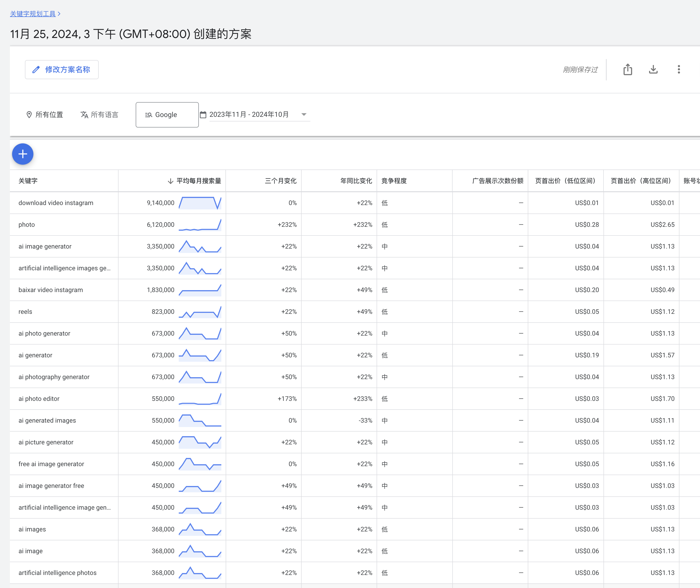Sort by 关键字 column header
Image resolution: width=700 pixels, height=588 pixels.
click(x=28, y=181)
